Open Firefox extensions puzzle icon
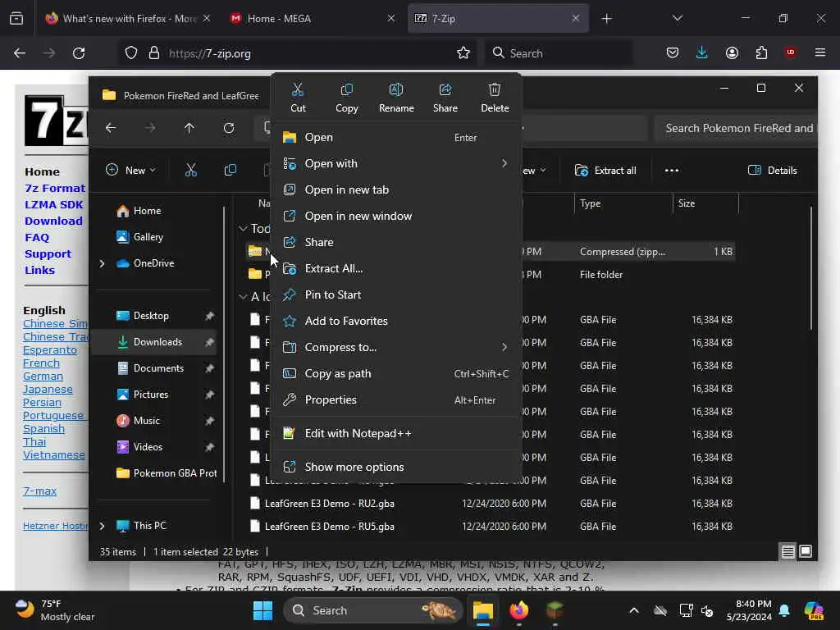 (761, 53)
